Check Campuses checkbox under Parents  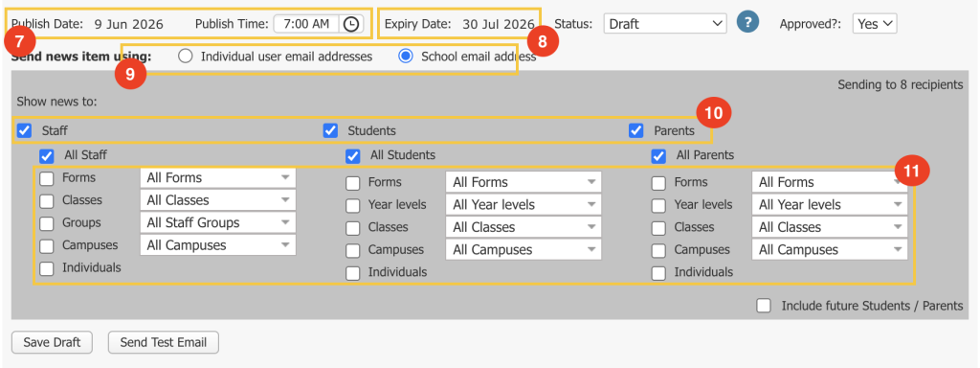click(658, 251)
